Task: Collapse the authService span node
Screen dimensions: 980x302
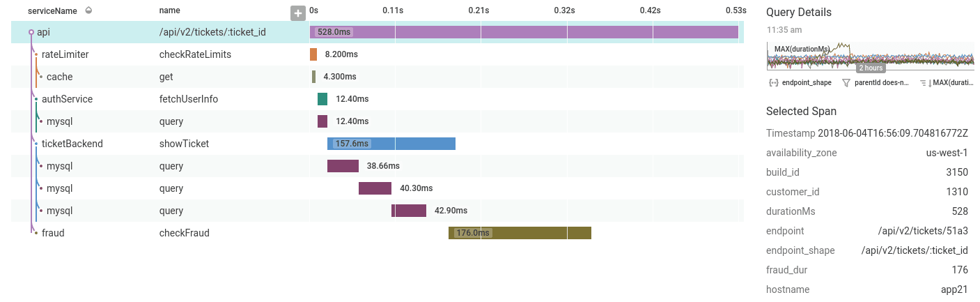Action: [x=36, y=99]
